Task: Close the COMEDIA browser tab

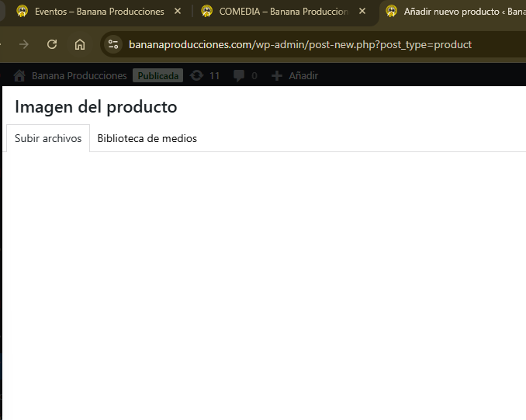Action: click(362, 12)
